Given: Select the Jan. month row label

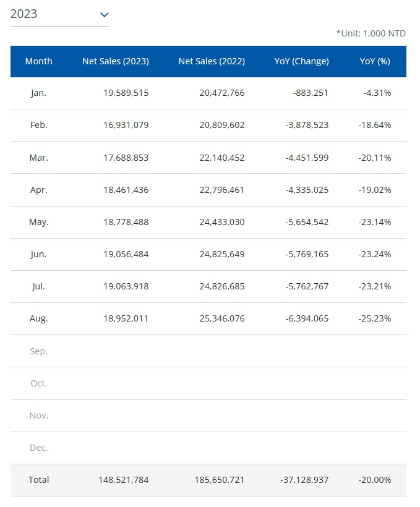Looking at the screenshot, I should [x=39, y=93].
